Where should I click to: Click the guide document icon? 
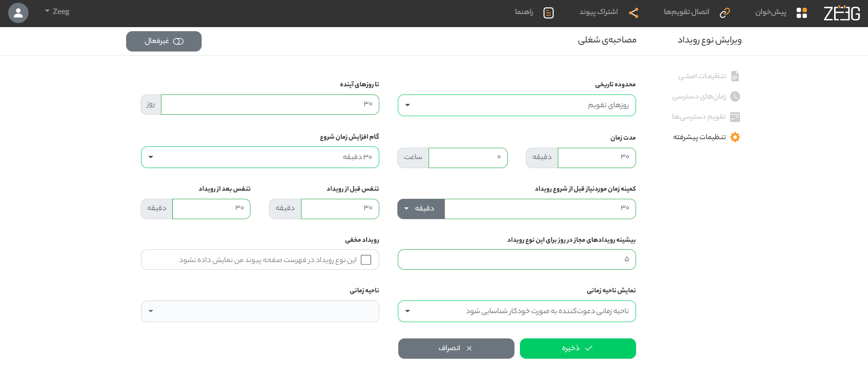pos(548,13)
